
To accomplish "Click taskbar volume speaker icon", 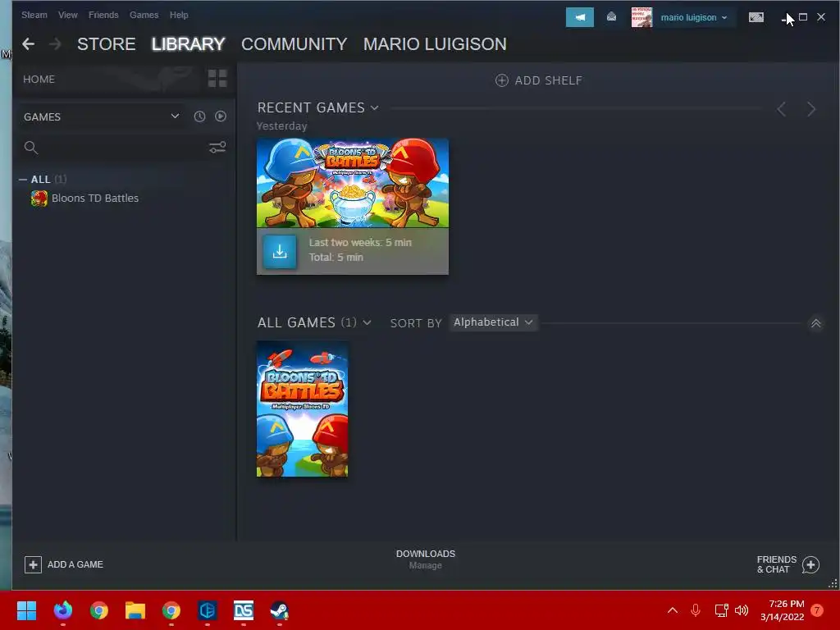I will click(742, 610).
